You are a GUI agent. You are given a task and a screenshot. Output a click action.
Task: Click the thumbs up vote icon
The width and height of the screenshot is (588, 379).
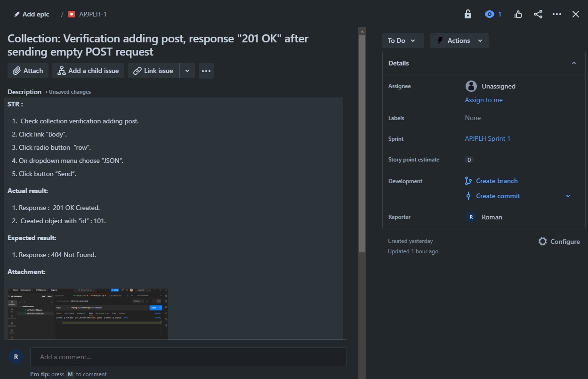pos(518,14)
